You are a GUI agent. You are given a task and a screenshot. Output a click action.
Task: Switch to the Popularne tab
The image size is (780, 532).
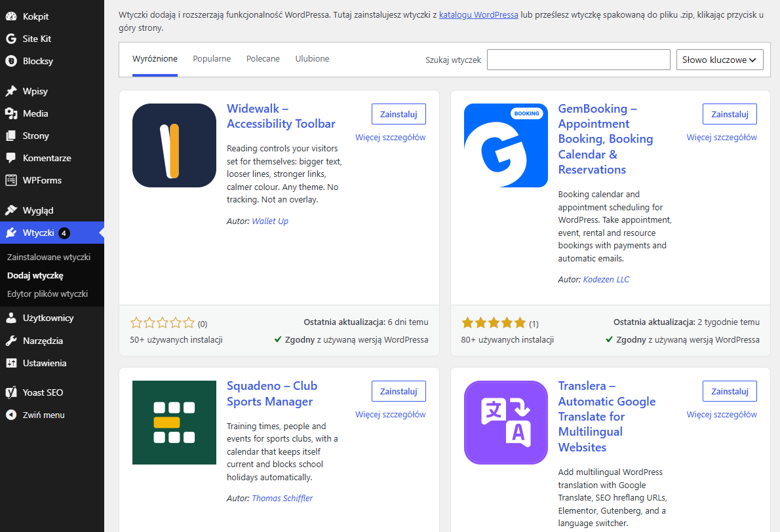[212, 59]
